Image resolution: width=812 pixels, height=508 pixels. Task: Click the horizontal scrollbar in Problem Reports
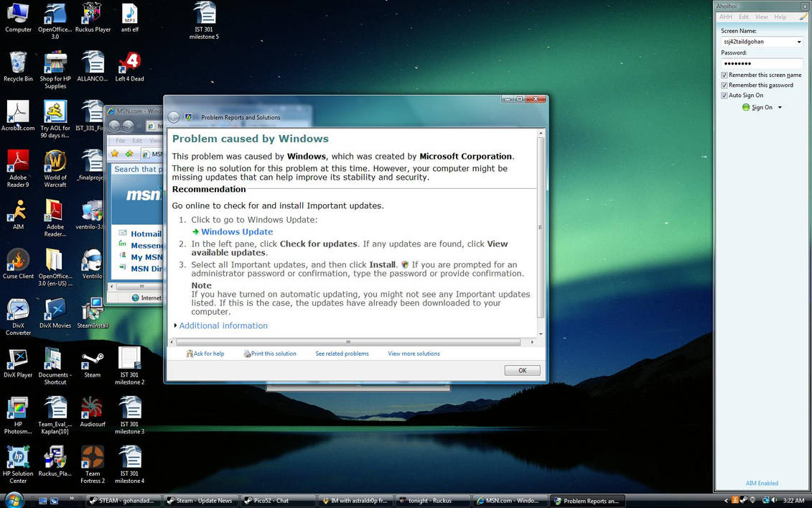[348, 342]
